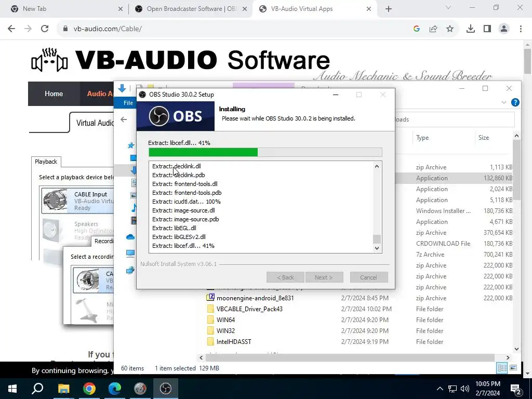Click the Explorer horizontal scrollbar left arrow
532x399 pixels.
(x=201, y=357)
